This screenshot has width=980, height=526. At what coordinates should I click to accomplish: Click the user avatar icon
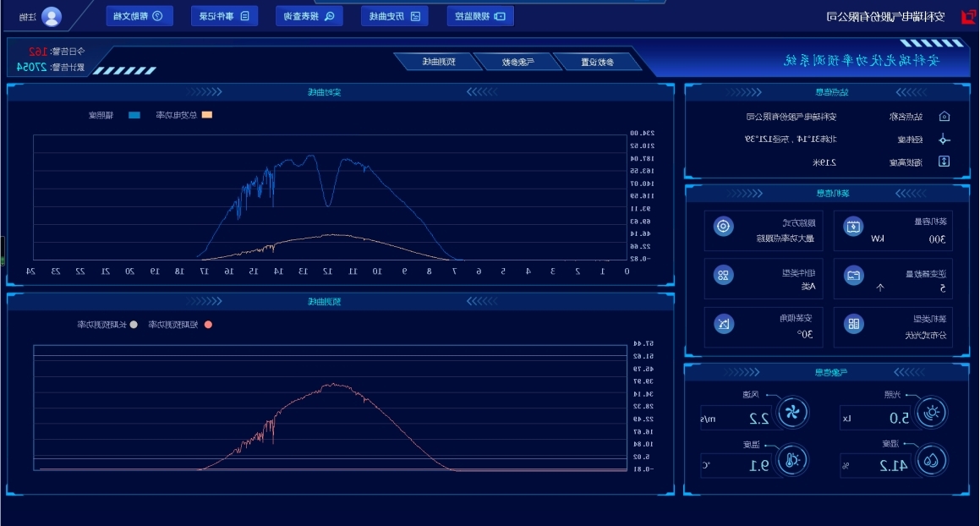point(52,16)
